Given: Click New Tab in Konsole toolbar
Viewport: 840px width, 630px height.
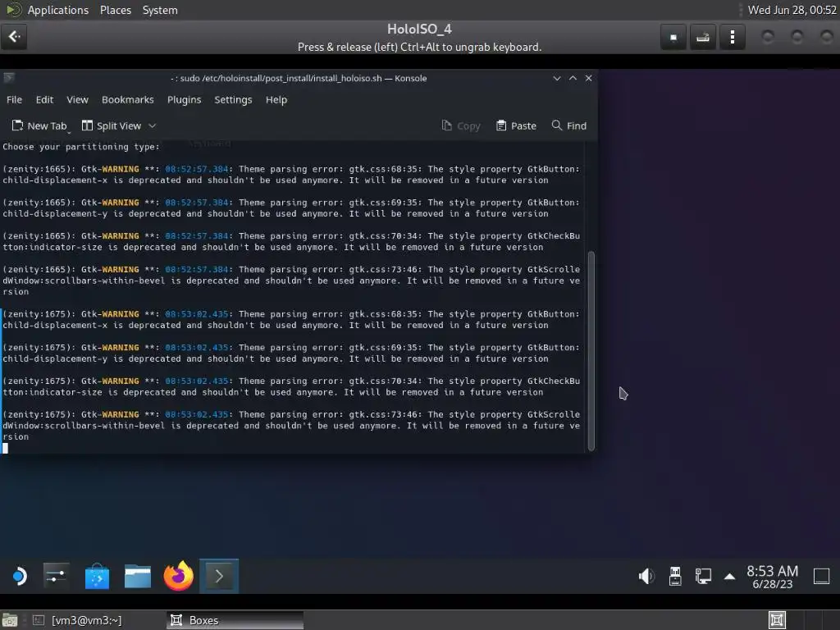Looking at the screenshot, I should tap(39, 126).
